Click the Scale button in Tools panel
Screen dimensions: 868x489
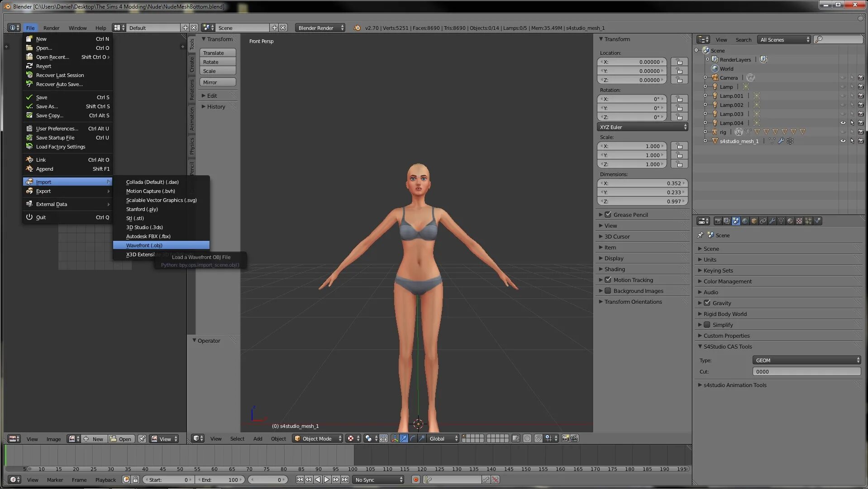218,71
